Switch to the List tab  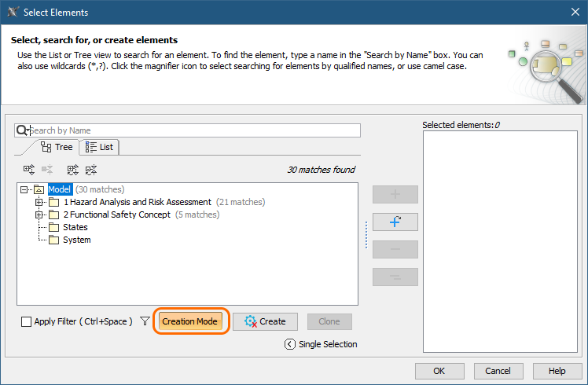point(99,147)
